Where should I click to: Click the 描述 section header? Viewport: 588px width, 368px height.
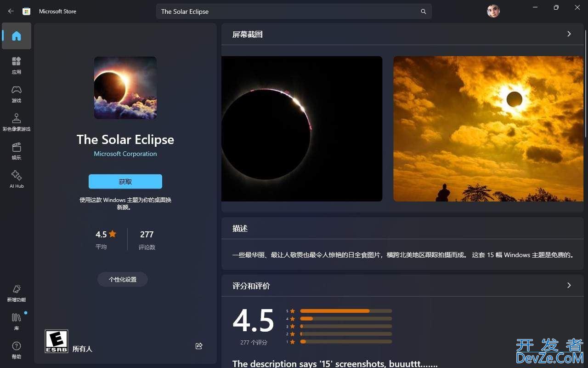[240, 229]
